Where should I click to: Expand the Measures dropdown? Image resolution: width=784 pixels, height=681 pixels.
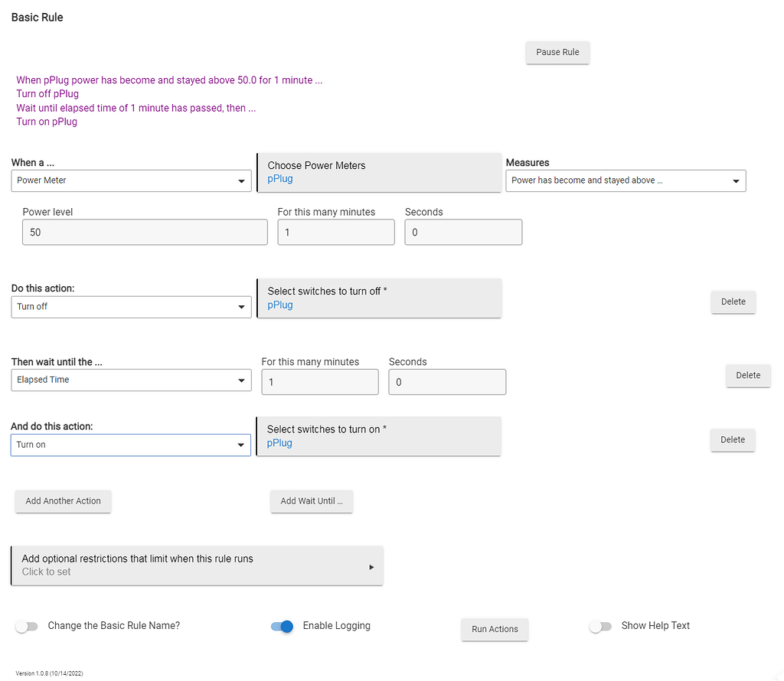click(625, 181)
